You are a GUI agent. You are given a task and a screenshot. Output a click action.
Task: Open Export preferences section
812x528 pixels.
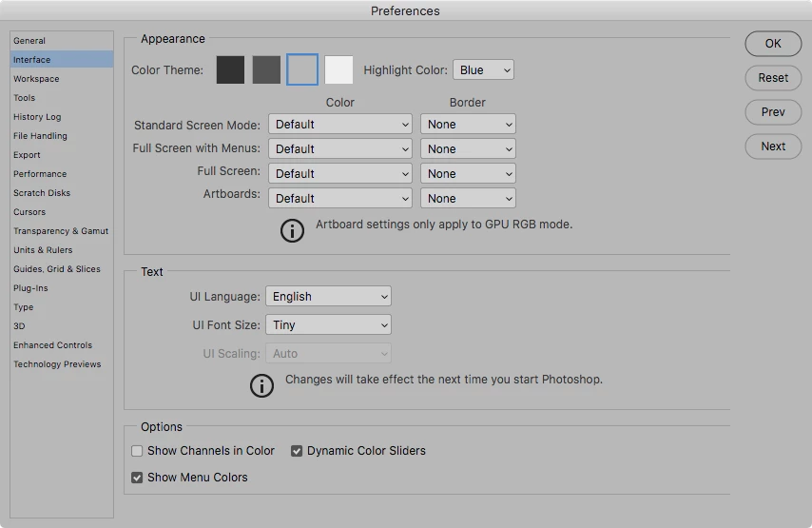coord(62,155)
